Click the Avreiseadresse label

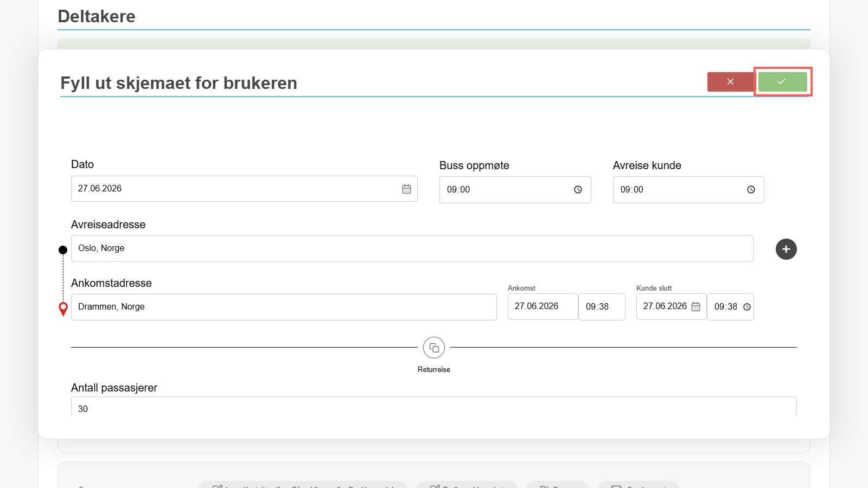point(108,224)
